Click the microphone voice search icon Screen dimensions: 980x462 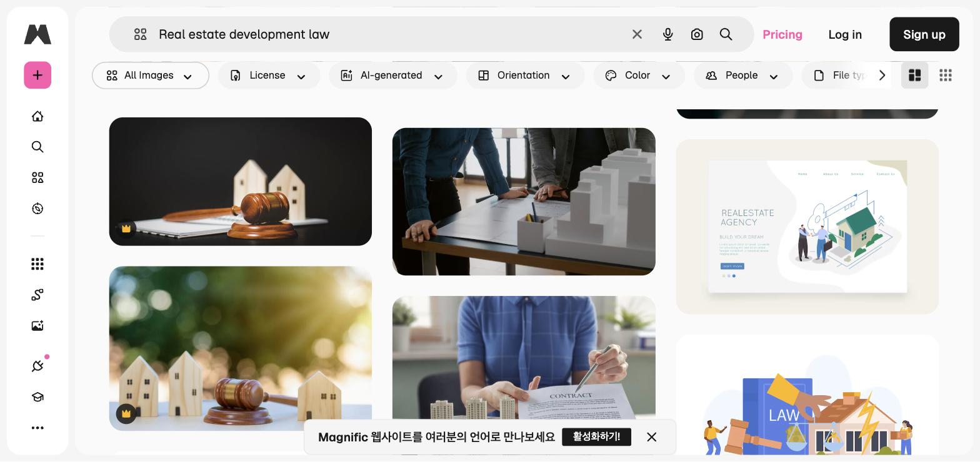[667, 34]
